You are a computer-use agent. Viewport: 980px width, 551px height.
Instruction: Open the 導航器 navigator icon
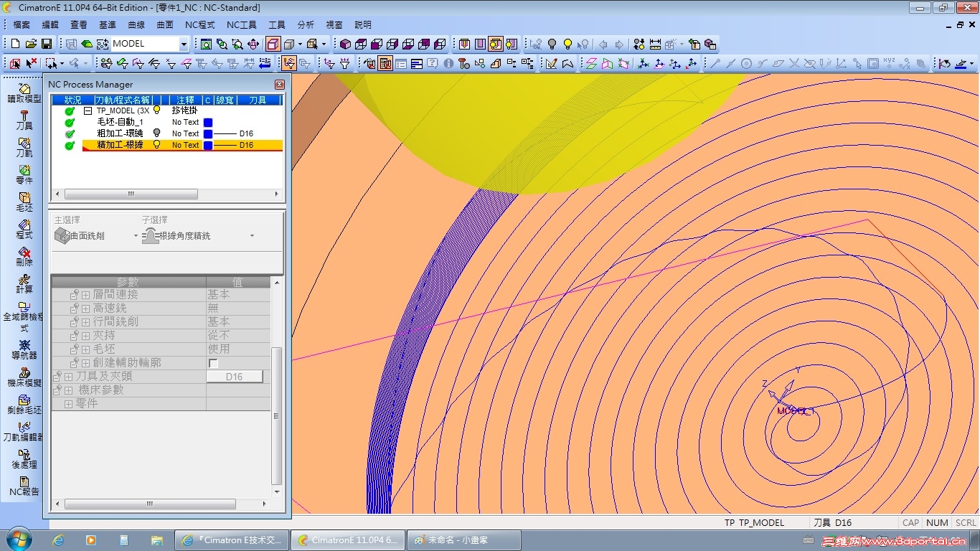tap(24, 349)
